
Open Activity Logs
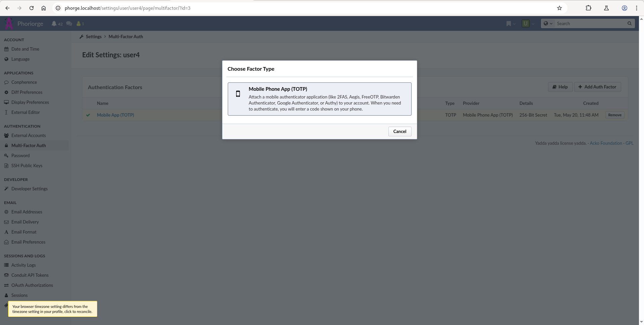23,265
